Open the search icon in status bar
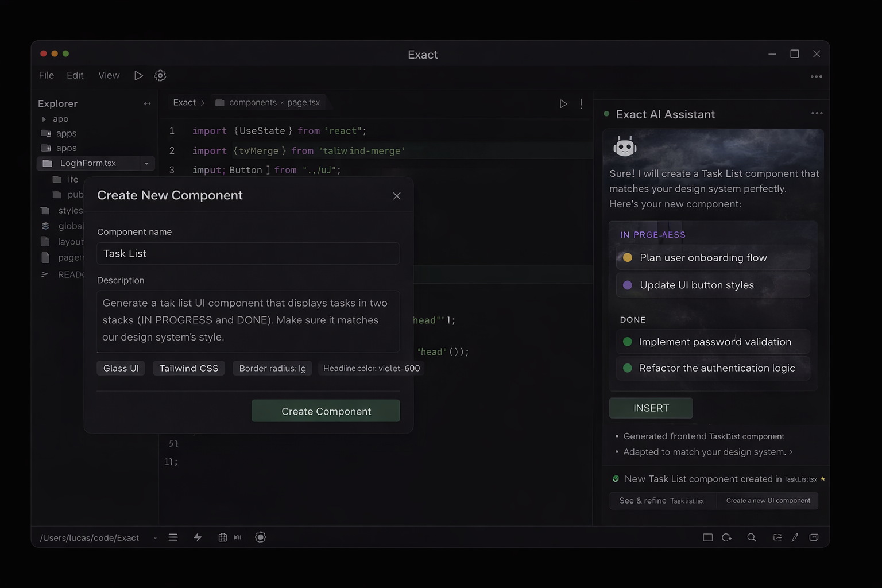 click(751, 537)
